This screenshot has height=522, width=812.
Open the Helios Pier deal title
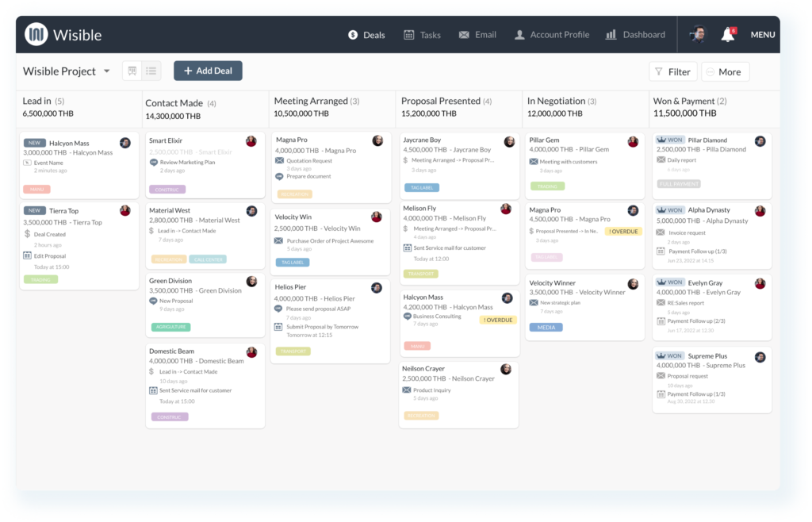(x=290, y=287)
